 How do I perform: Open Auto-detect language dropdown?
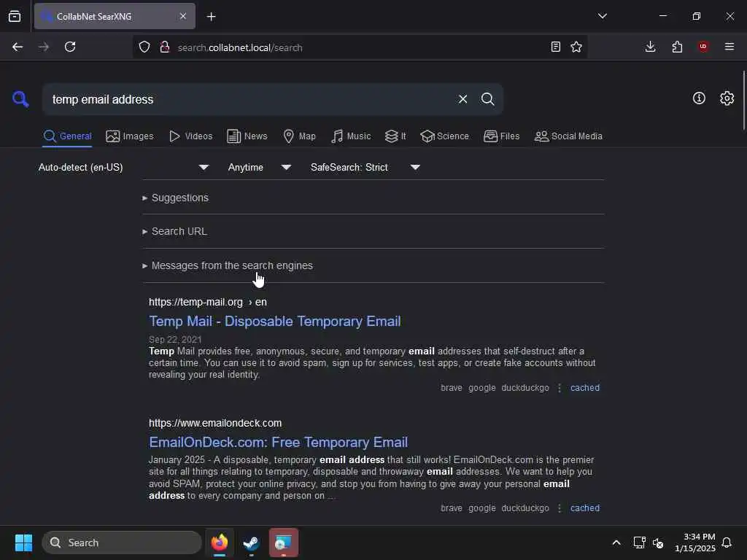[x=123, y=167]
